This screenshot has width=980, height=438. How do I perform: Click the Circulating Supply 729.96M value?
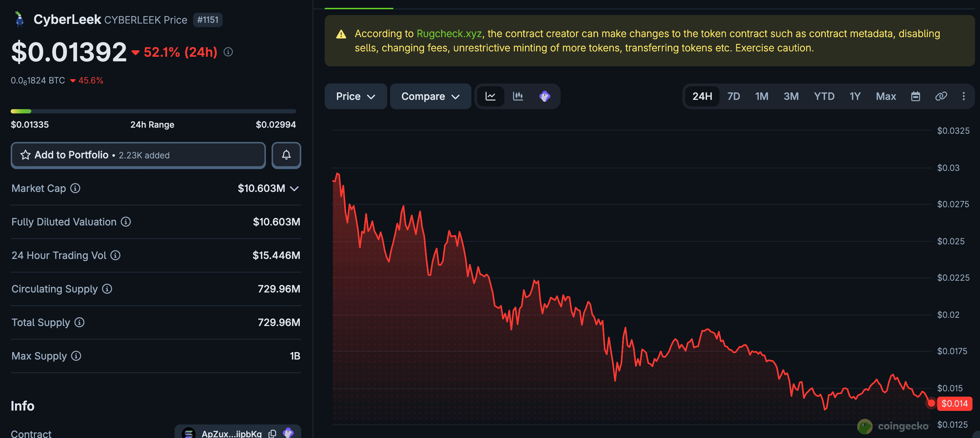[279, 289]
